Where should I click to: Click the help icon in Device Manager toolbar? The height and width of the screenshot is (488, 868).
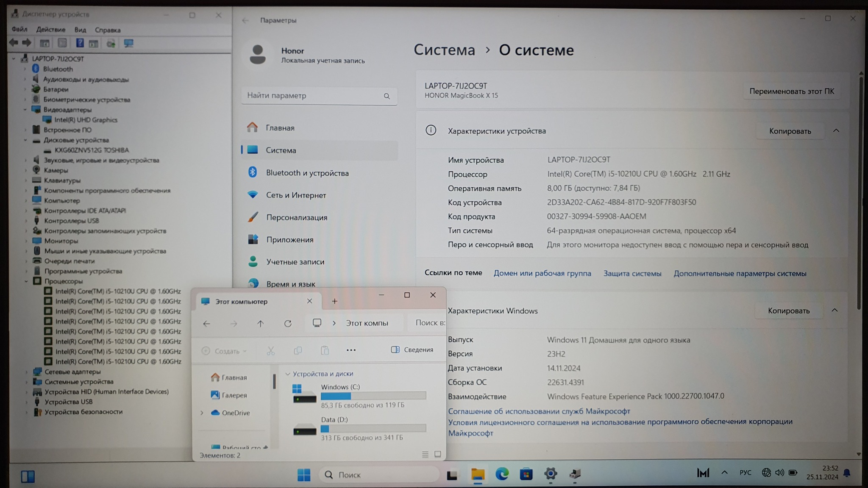pos(80,43)
